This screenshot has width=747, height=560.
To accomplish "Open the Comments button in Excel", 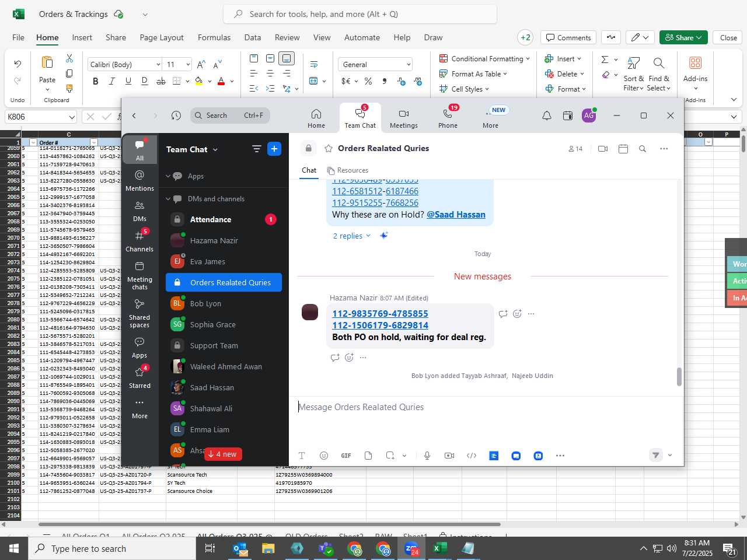I will 568,37.
